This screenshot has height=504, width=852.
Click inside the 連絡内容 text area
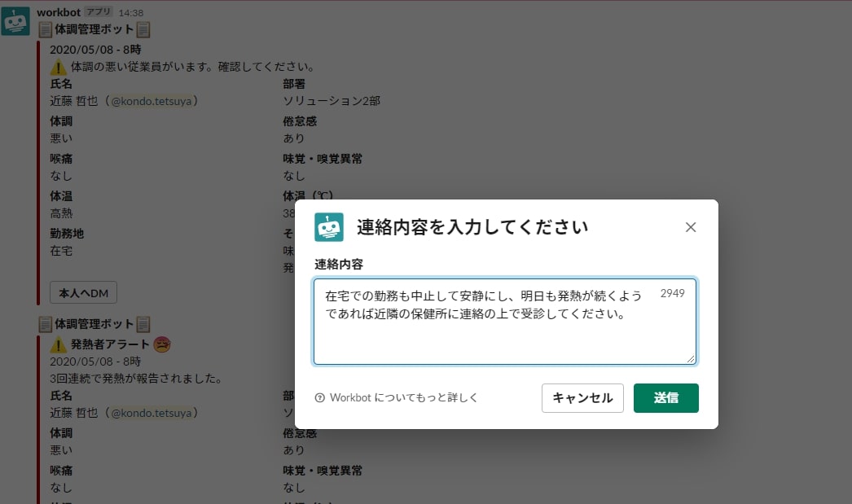pos(505,322)
